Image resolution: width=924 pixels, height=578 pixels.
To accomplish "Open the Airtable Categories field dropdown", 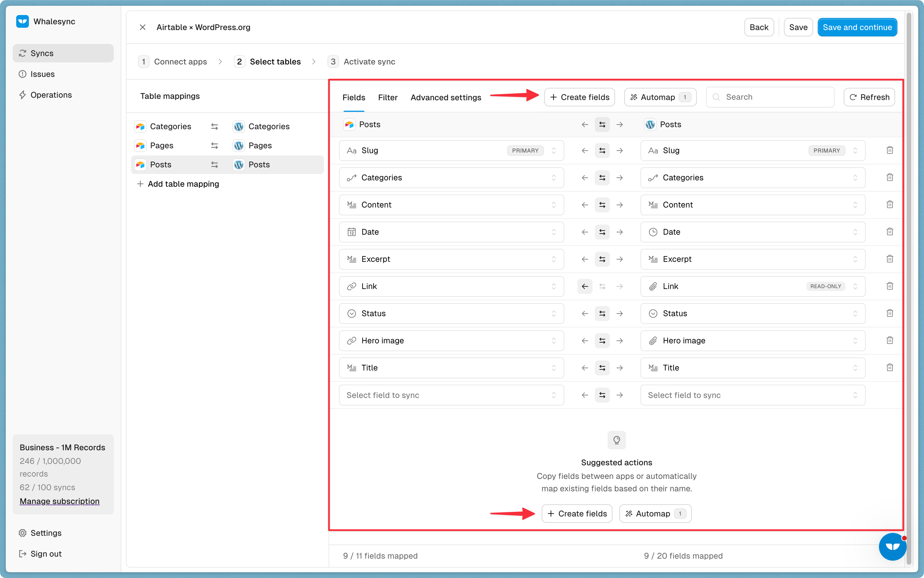I will [451, 178].
